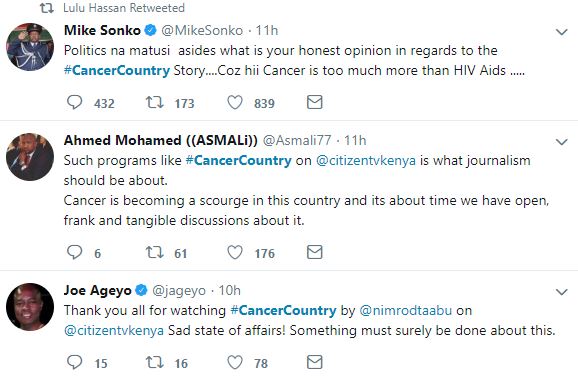This screenshot has height=378, width=578.
Task: Share Ahmed Mohamed's tweet via message envelope
Action: tap(314, 252)
